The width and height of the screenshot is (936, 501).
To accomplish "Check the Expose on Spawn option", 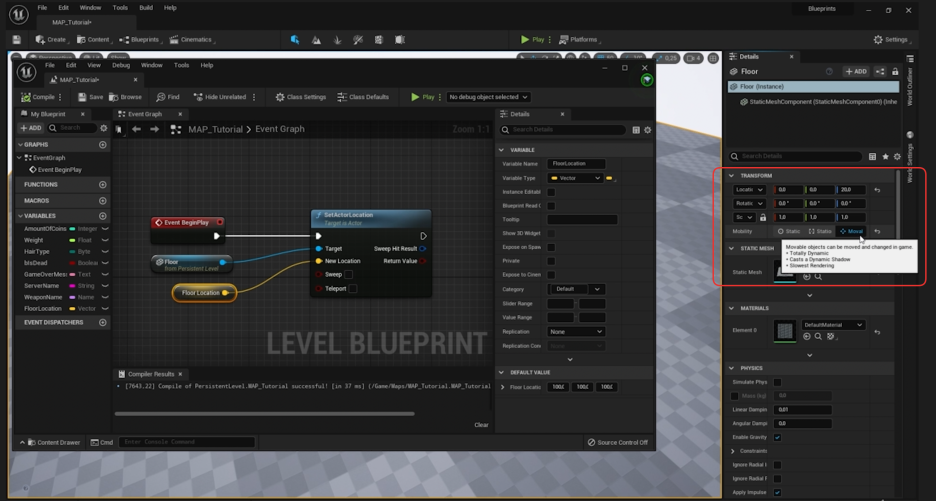I will (x=551, y=247).
